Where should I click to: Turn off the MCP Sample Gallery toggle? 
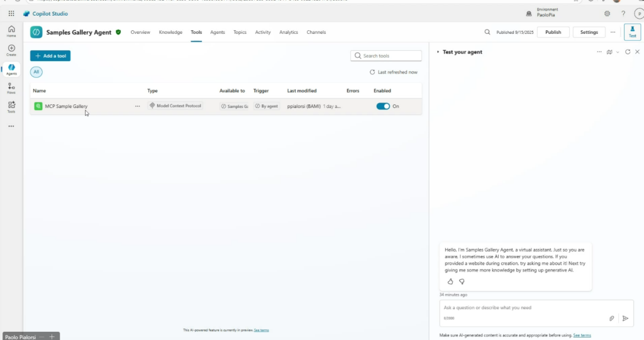(x=383, y=106)
